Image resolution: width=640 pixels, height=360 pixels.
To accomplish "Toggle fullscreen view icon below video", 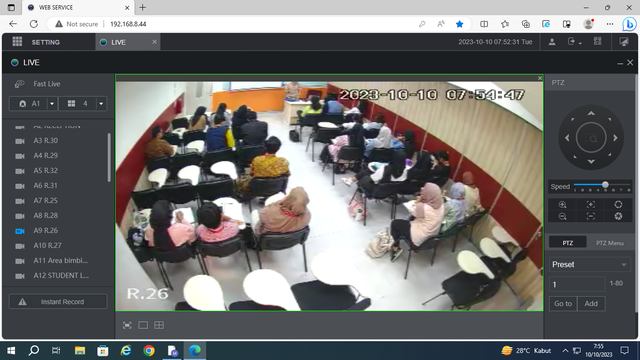I will point(127,325).
